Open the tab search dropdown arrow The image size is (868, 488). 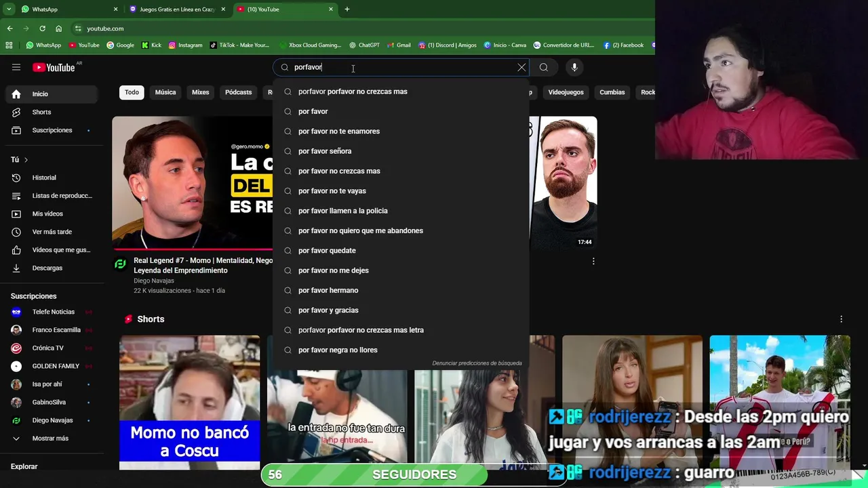pyautogui.click(x=9, y=9)
